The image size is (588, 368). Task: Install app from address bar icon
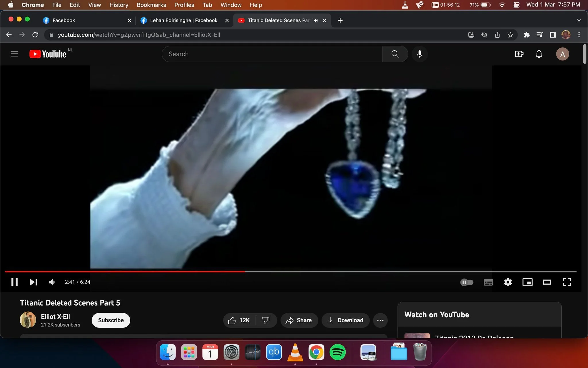point(471,35)
